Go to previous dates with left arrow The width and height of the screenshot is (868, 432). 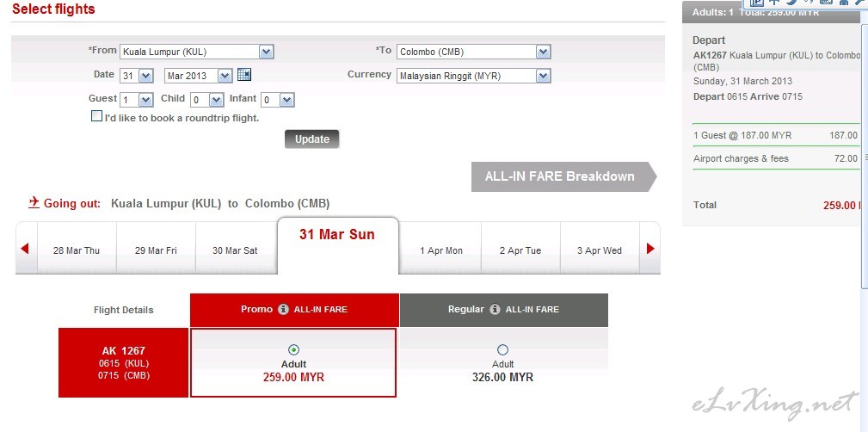click(24, 249)
